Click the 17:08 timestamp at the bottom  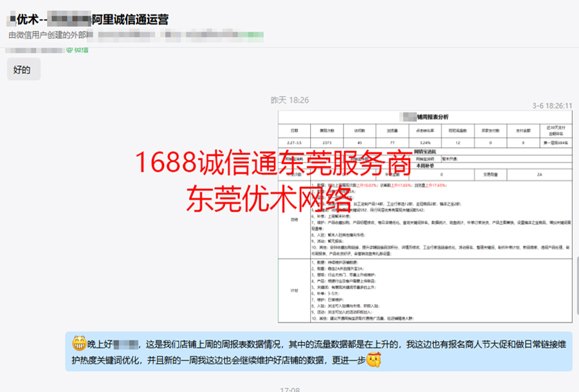point(289,389)
